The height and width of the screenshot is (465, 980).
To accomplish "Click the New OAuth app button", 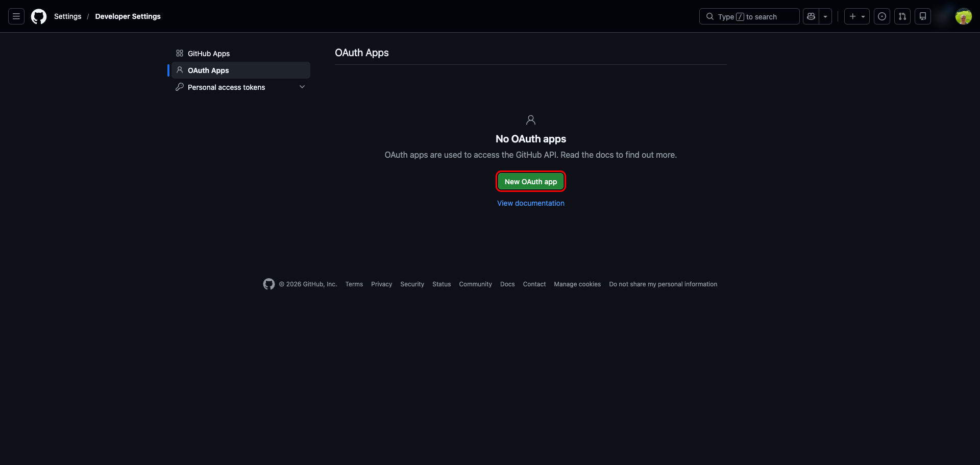I will (531, 182).
